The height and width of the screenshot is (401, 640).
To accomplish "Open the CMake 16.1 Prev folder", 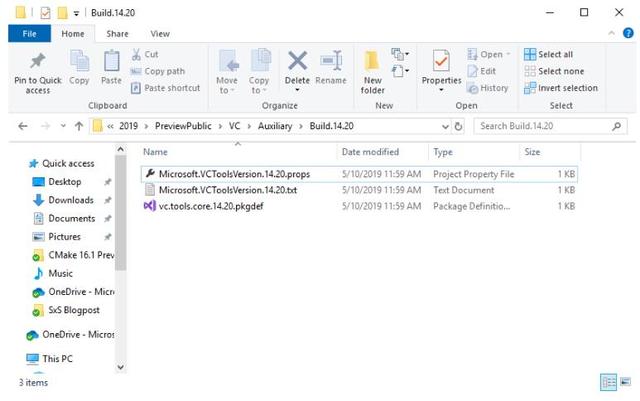I will pos(73,255).
